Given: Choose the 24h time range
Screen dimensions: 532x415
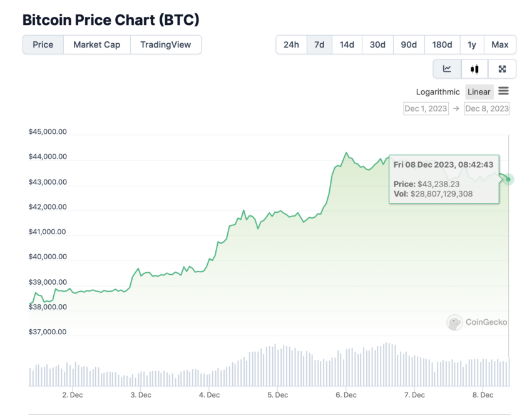Looking at the screenshot, I should [x=291, y=45].
